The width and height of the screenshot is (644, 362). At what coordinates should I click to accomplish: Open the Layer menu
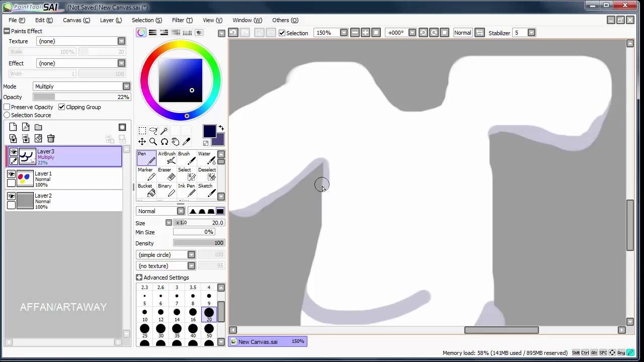[x=111, y=20]
